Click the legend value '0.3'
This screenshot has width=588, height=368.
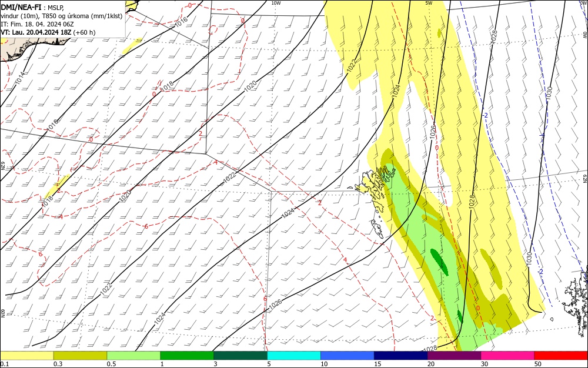coord(58,364)
